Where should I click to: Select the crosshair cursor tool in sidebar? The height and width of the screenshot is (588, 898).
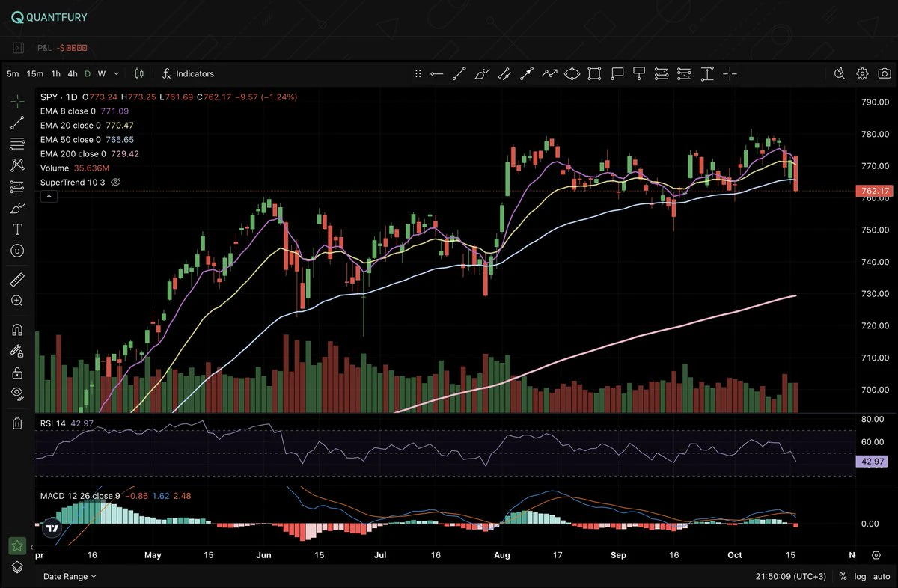[x=17, y=100]
